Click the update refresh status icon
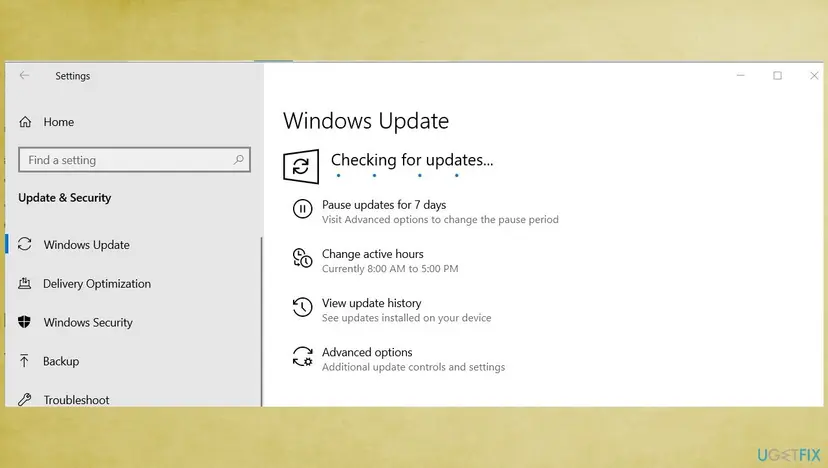828x468 pixels. click(301, 166)
